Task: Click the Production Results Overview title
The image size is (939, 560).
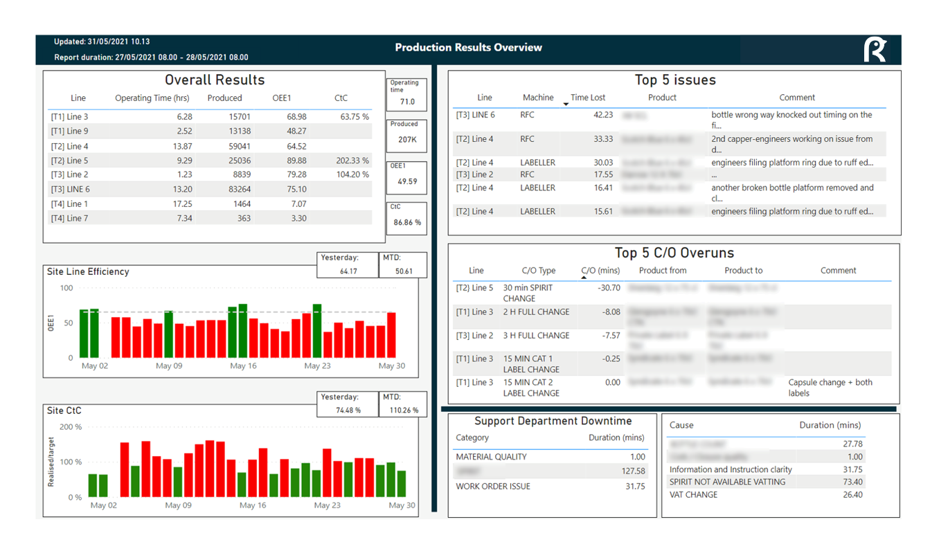Action: click(469, 48)
